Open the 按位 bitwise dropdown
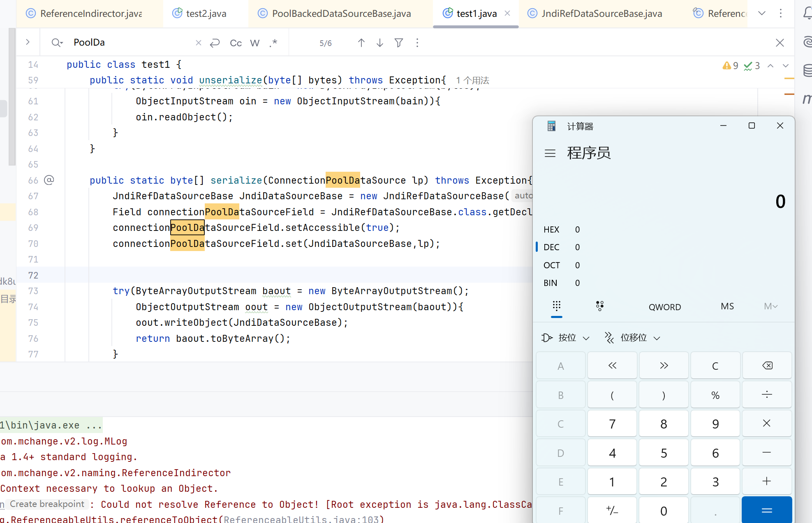This screenshot has width=812, height=523. [x=566, y=338]
